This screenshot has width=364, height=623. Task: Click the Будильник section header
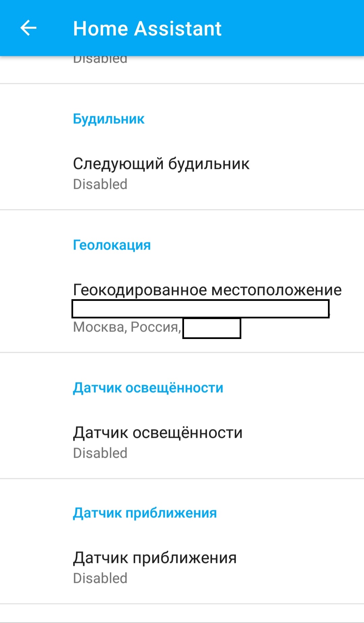click(x=109, y=119)
